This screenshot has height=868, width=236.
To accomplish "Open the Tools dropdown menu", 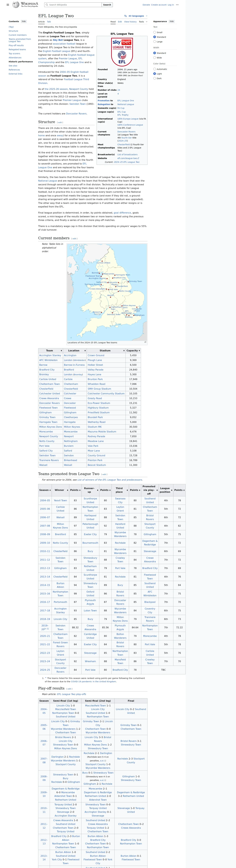I will click(x=143, y=22).
